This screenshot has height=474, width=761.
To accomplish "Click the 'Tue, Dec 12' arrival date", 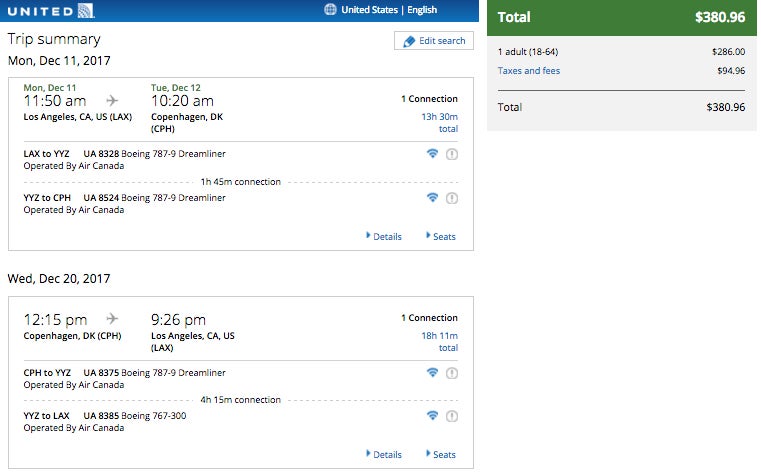I will coord(176,88).
